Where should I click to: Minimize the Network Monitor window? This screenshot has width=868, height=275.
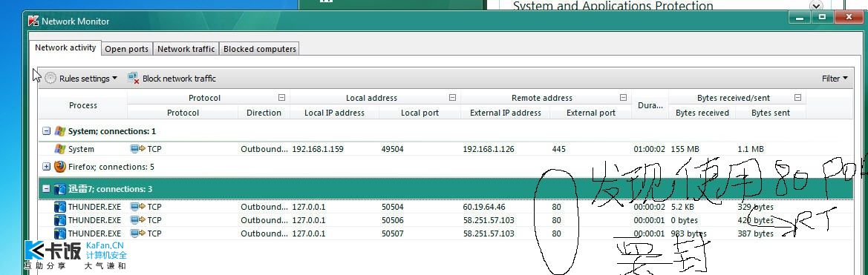point(800,18)
